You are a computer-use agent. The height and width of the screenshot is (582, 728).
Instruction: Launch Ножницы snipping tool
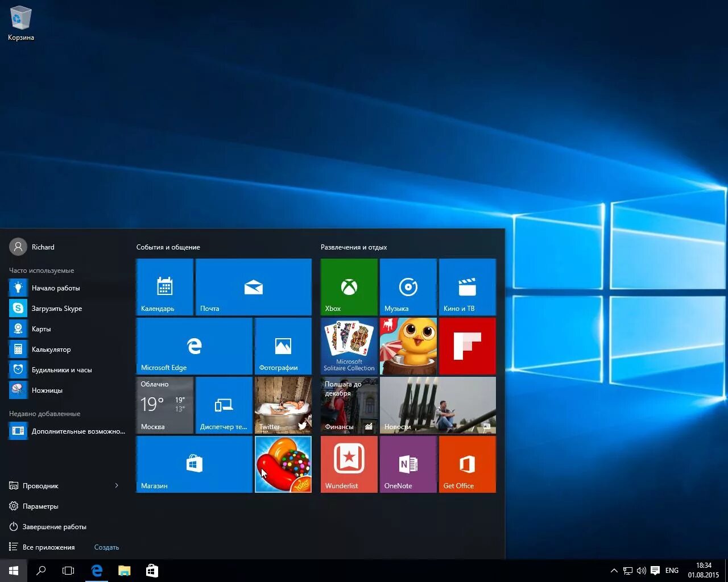(67, 390)
